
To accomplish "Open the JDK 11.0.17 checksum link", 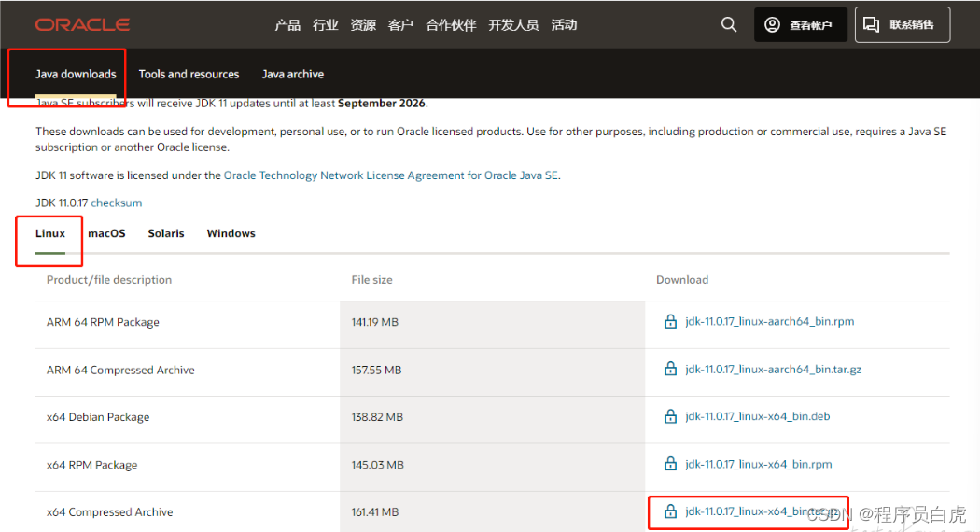I will click(x=117, y=203).
